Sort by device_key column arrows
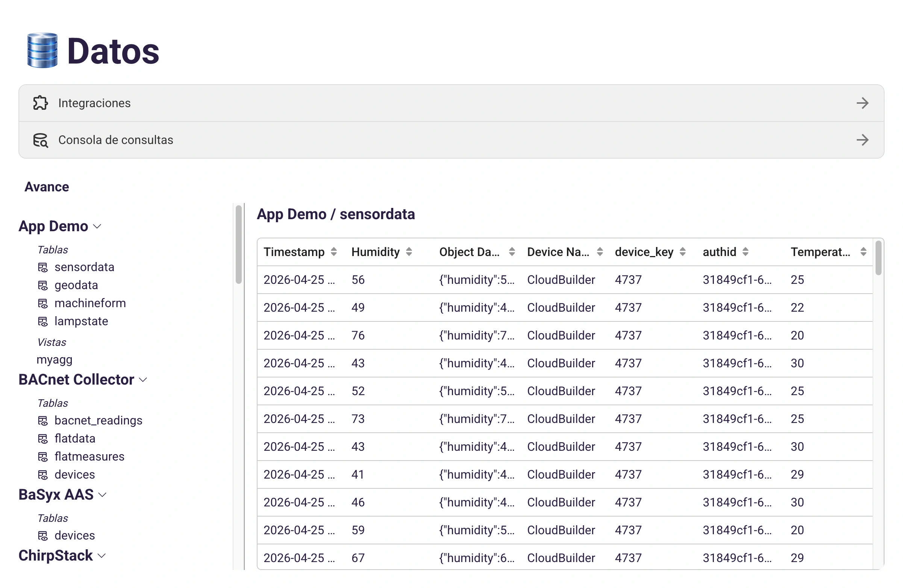Image resolution: width=903 pixels, height=588 pixels. coord(683,252)
